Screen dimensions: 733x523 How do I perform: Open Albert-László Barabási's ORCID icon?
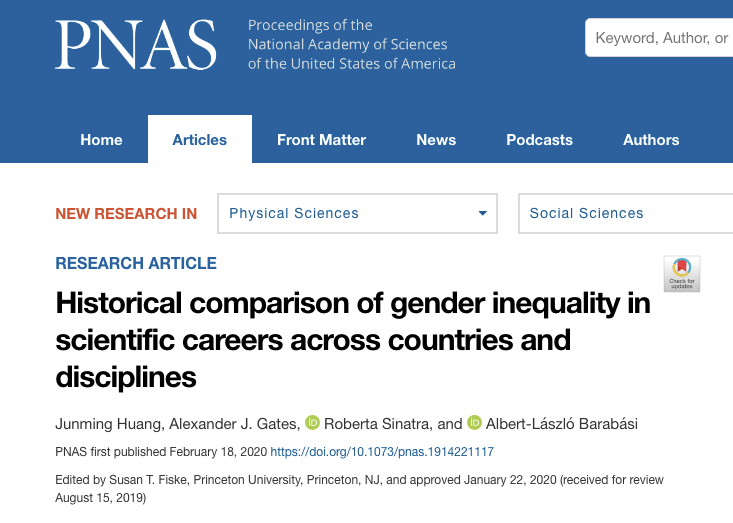click(x=474, y=423)
